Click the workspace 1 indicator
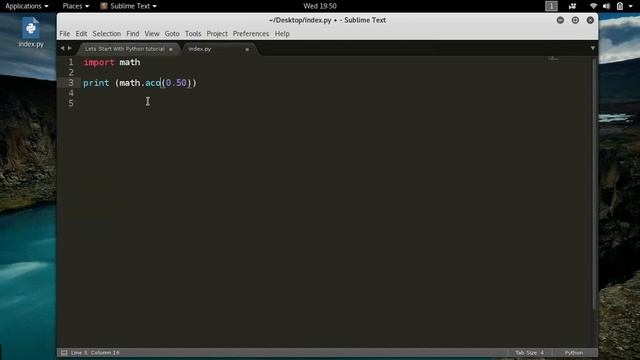 tap(551, 6)
